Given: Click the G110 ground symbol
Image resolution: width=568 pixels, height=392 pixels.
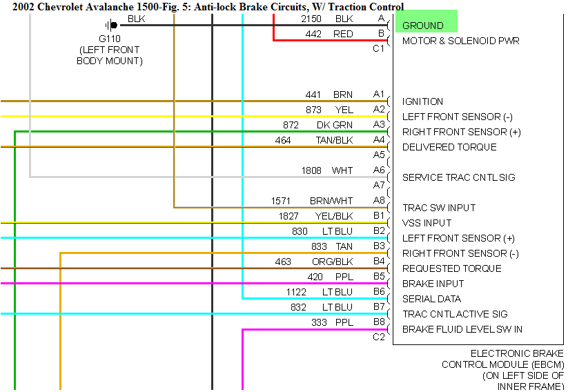Looking at the screenshot, I should pos(108,26).
